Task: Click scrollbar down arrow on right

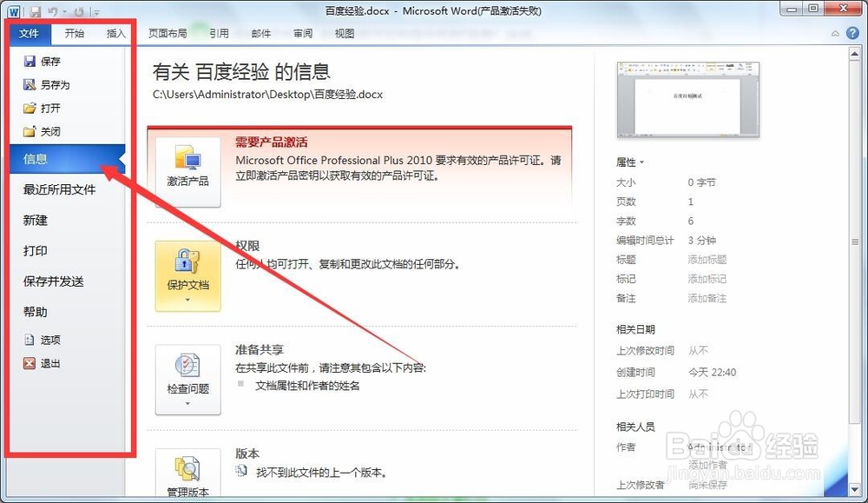Action: (x=855, y=489)
